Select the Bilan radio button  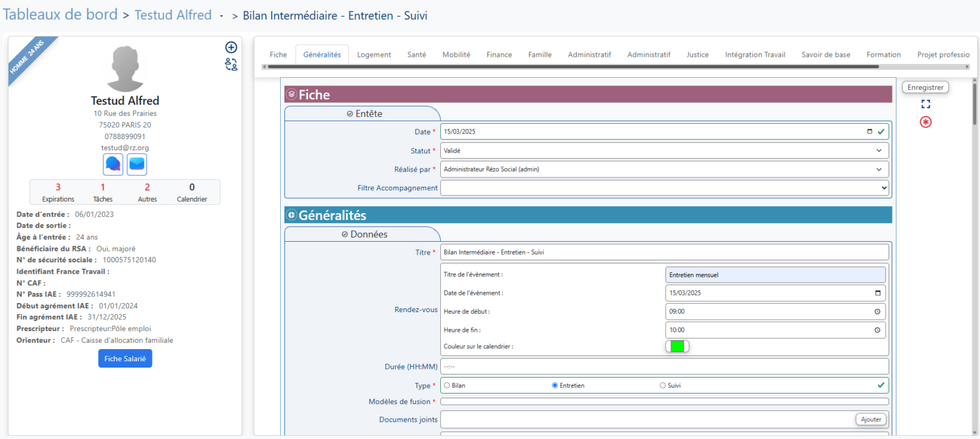pyautogui.click(x=447, y=385)
